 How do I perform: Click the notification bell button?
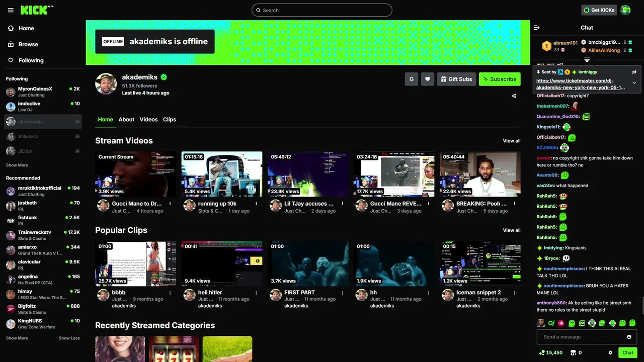412,79
